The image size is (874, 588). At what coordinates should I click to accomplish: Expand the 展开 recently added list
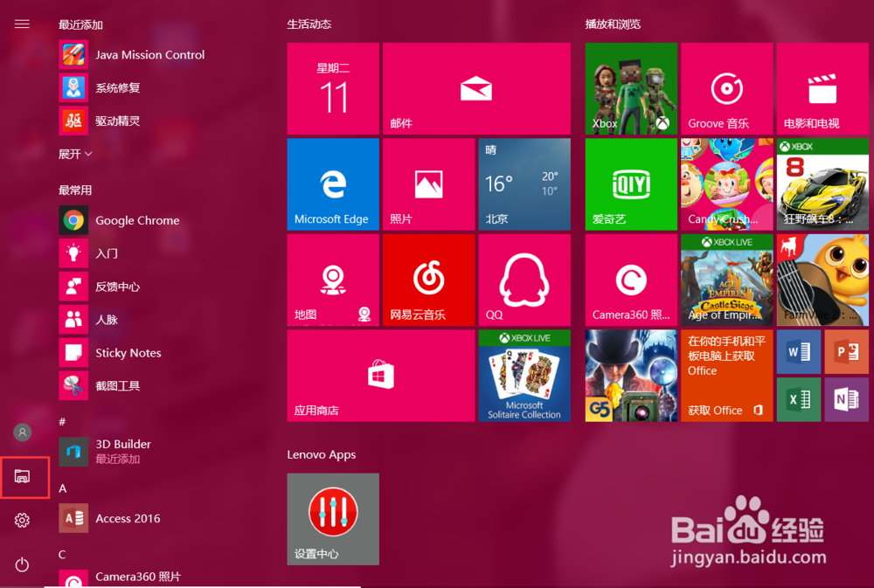(75, 154)
